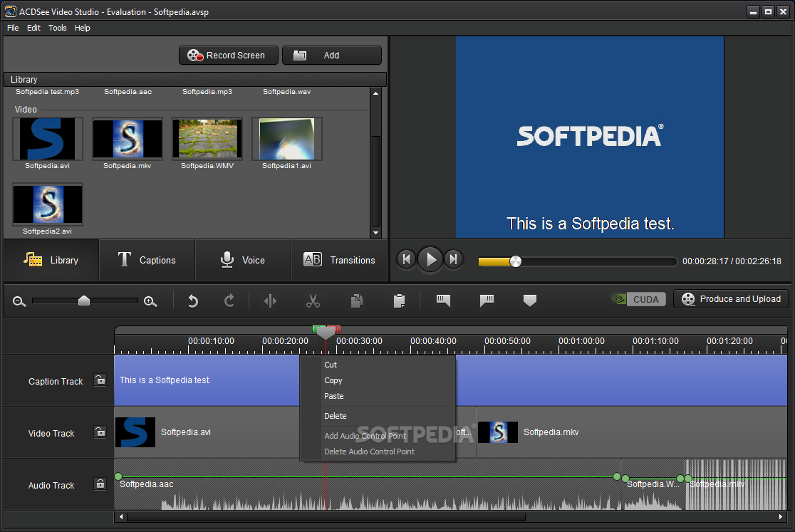795x532 pixels.
Task: Select Softpedia.mp3 item in library
Action: click(x=207, y=92)
